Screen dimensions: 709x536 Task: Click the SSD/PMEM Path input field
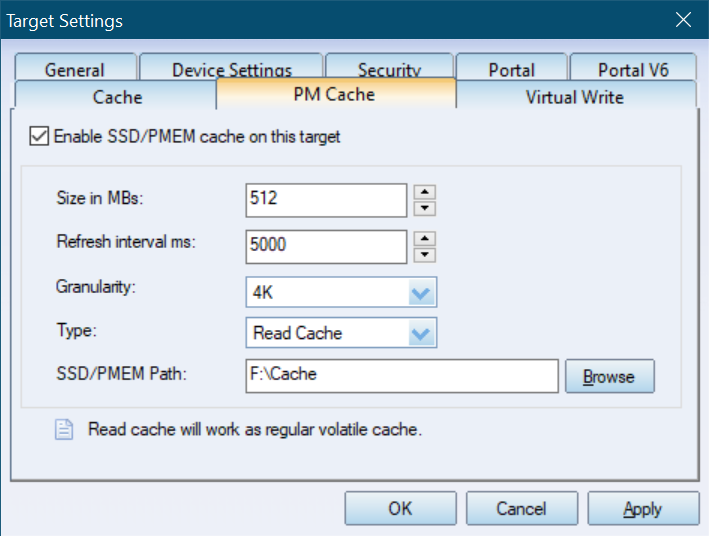pos(402,376)
